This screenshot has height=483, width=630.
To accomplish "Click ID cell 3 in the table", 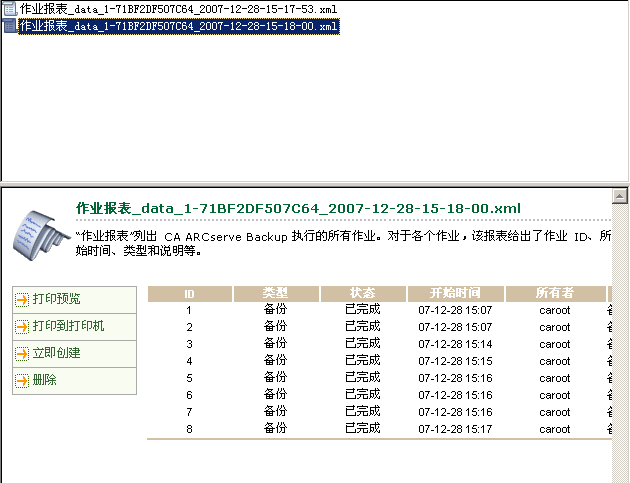I will pos(189,344).
